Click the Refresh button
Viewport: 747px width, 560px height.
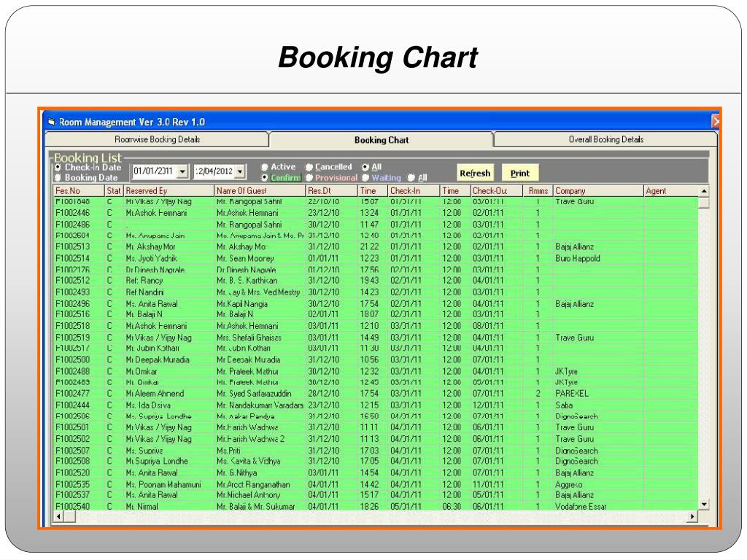pos(475,174)
